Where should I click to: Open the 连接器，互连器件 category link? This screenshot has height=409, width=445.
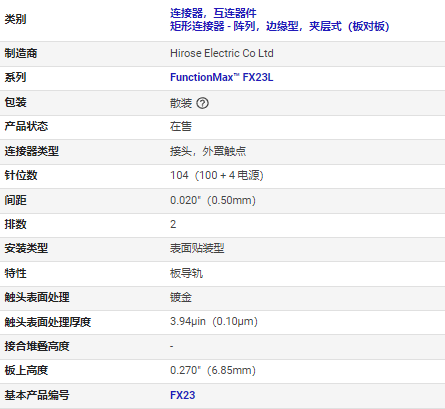(213, 13)
